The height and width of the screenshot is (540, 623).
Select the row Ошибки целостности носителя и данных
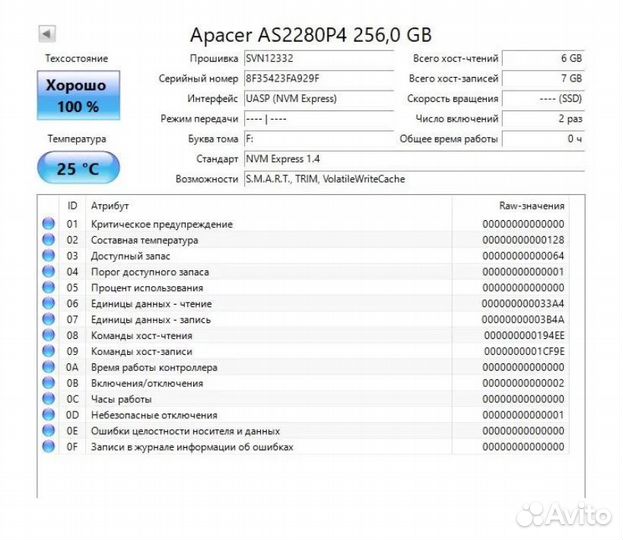pos(305,430)
